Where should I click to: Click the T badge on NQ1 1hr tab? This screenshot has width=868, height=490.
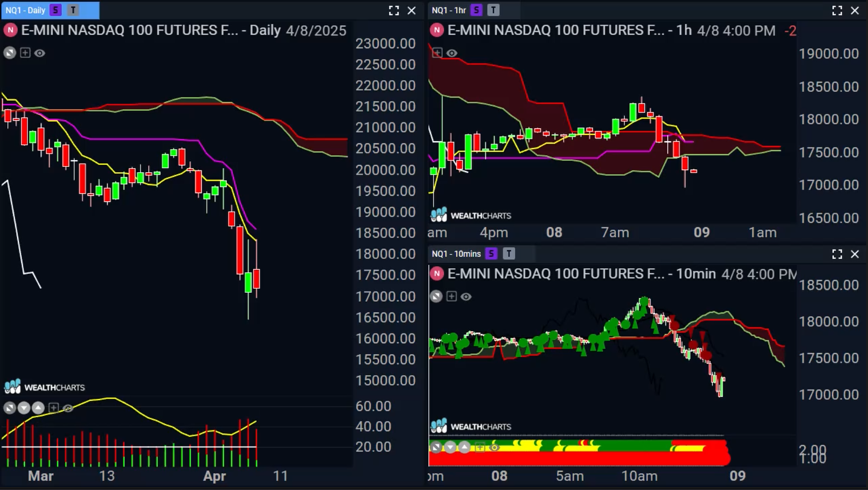click(x=493, y=10)
